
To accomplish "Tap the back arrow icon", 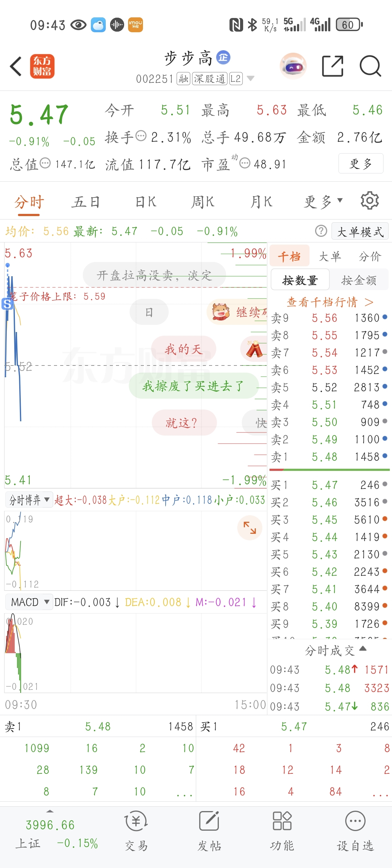I will tap(16, 66).
